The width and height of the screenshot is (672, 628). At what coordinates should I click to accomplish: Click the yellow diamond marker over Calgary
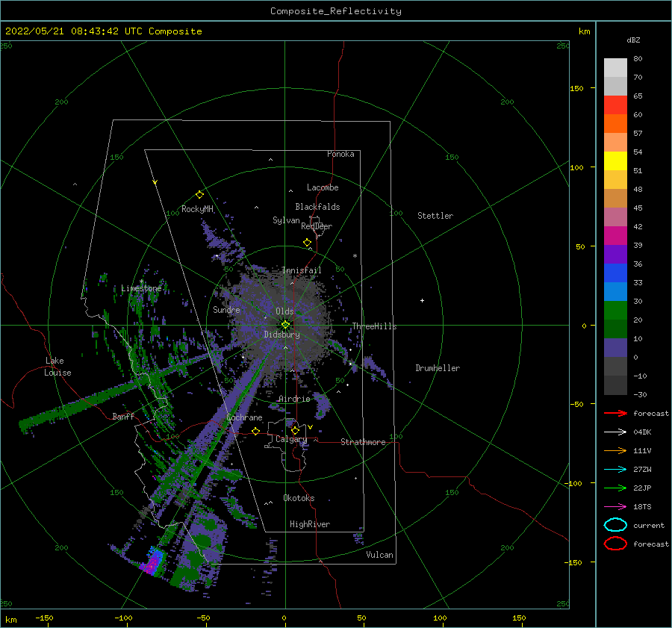295,430
